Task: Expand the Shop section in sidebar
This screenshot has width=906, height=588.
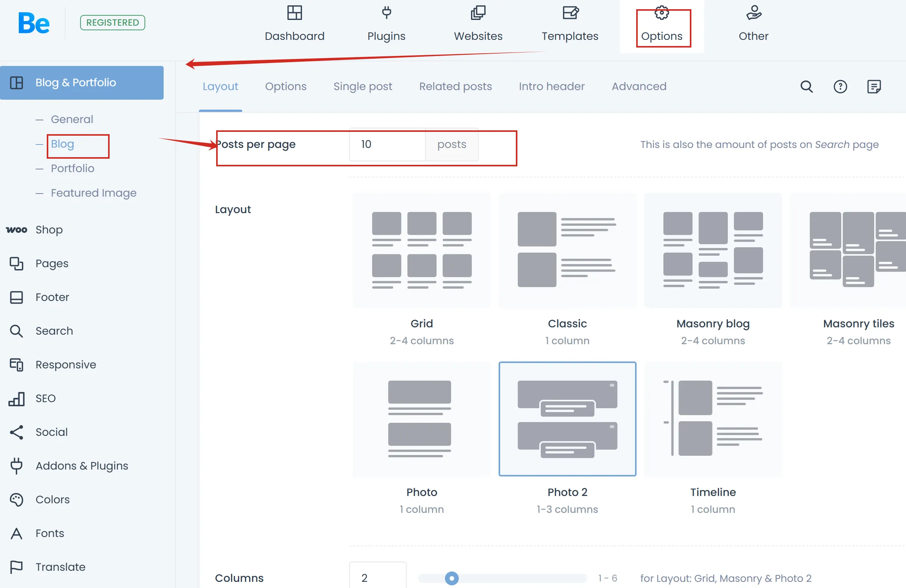Action: click(x=49, y=230)
